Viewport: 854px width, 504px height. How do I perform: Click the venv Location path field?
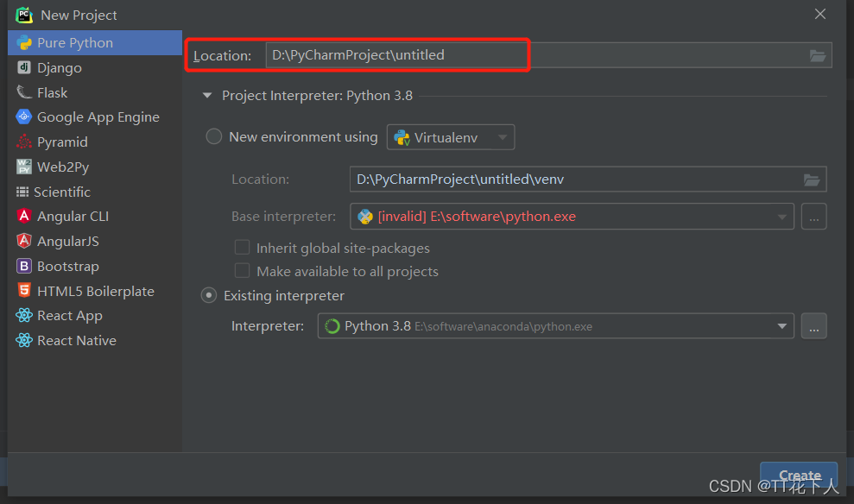588,179
